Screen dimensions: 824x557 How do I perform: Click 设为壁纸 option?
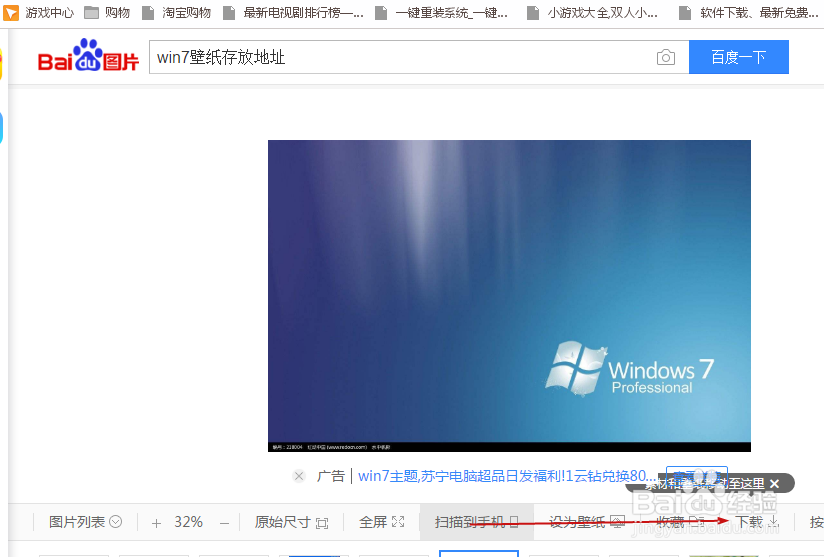point(586,522)
